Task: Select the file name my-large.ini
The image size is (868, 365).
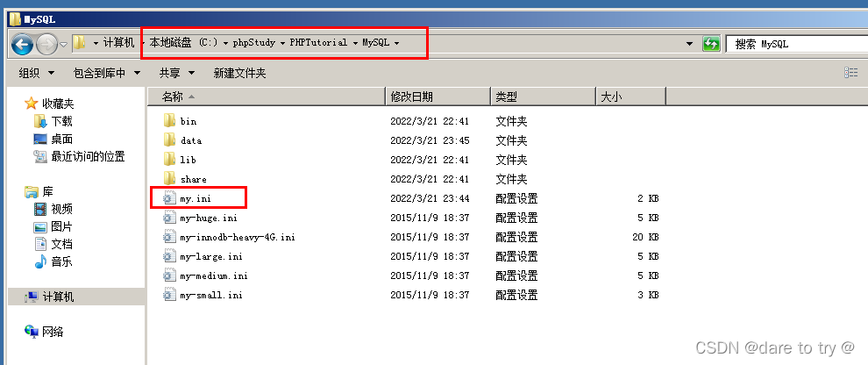Action: (x=211, y=256)
